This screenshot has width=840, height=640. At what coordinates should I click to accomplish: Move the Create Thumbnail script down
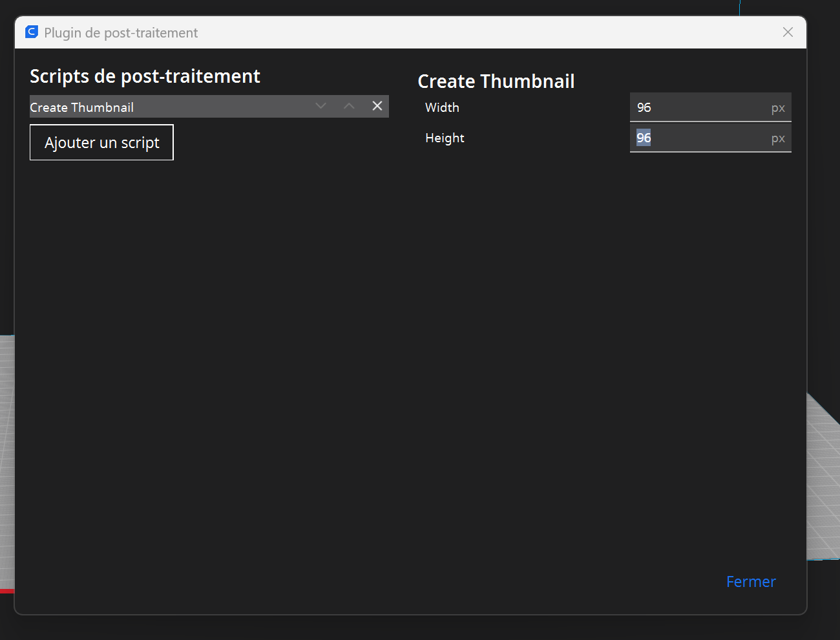click(320, 106)
